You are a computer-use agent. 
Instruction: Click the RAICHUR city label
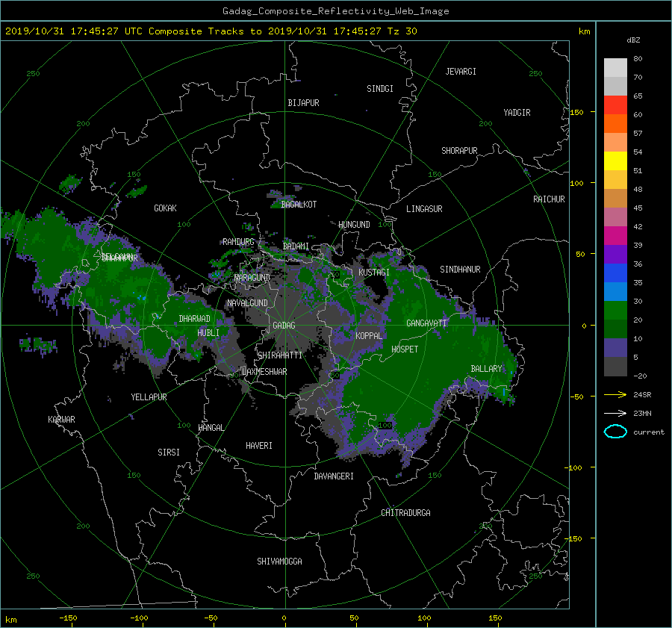tap(549, 199)
